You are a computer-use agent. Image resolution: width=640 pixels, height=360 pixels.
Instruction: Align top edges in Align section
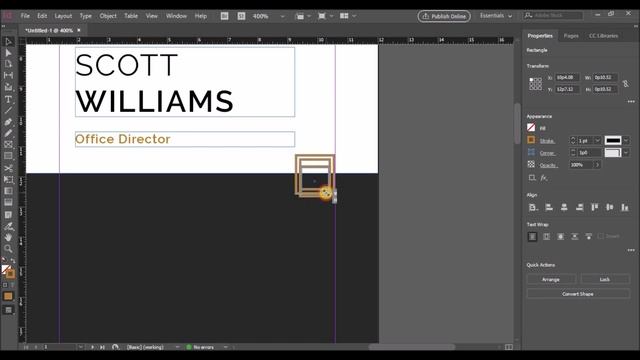tap(595, 207)
